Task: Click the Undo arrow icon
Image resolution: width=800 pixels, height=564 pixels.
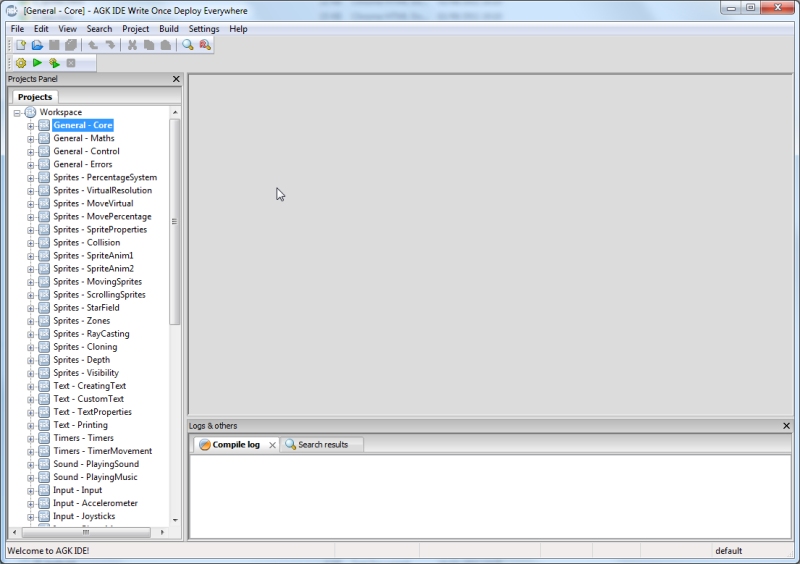Action: click(93, 45)
